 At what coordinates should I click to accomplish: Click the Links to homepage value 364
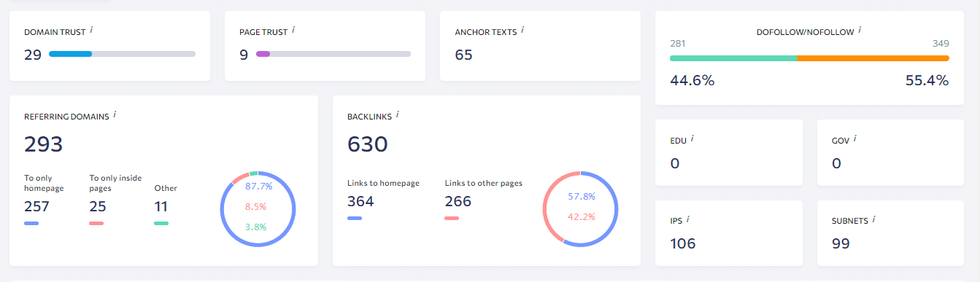(x=360, y=201)
